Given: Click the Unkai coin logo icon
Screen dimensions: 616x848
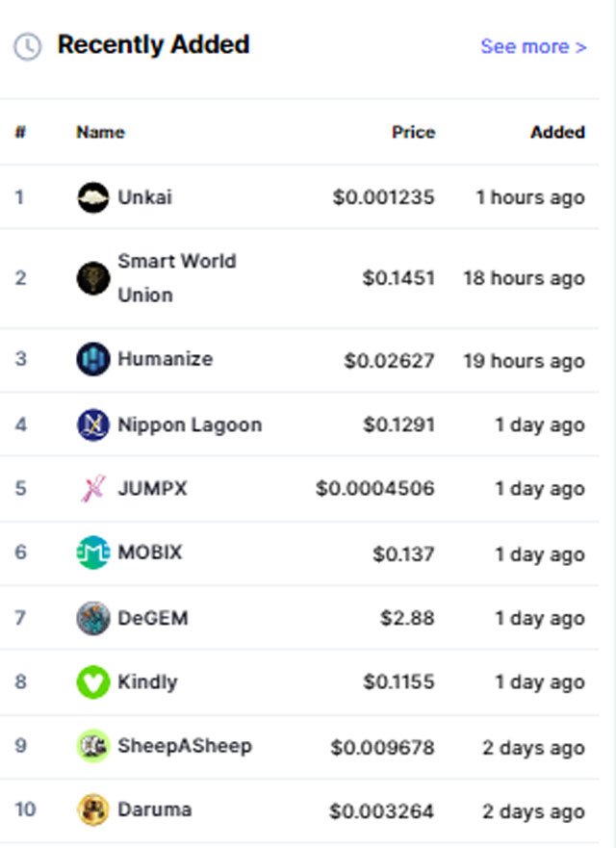Looking at the screenshot, I should (x=93, y=197).
